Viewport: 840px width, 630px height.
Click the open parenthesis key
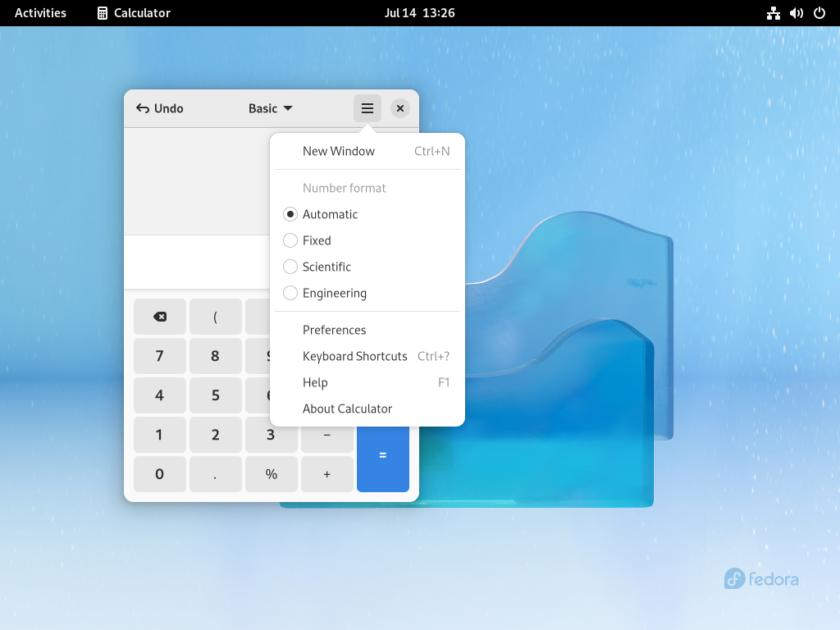pyautogui.click(x=216, y=317)
